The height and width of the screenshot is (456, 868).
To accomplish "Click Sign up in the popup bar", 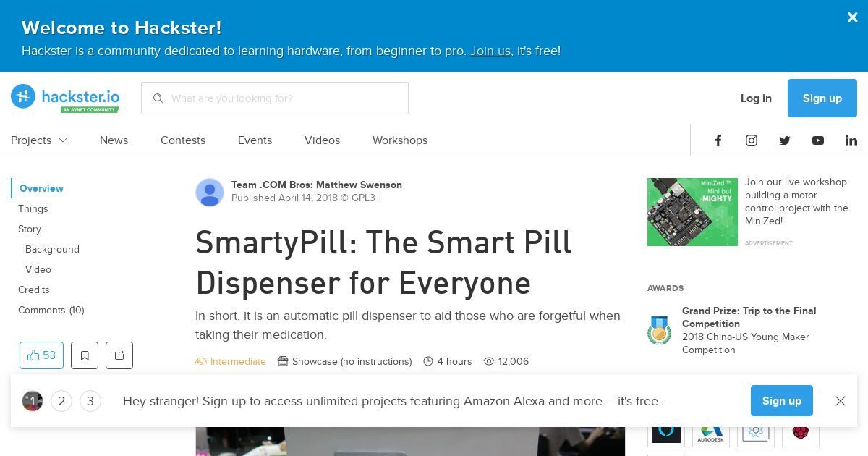I will (x=782, y=401).
